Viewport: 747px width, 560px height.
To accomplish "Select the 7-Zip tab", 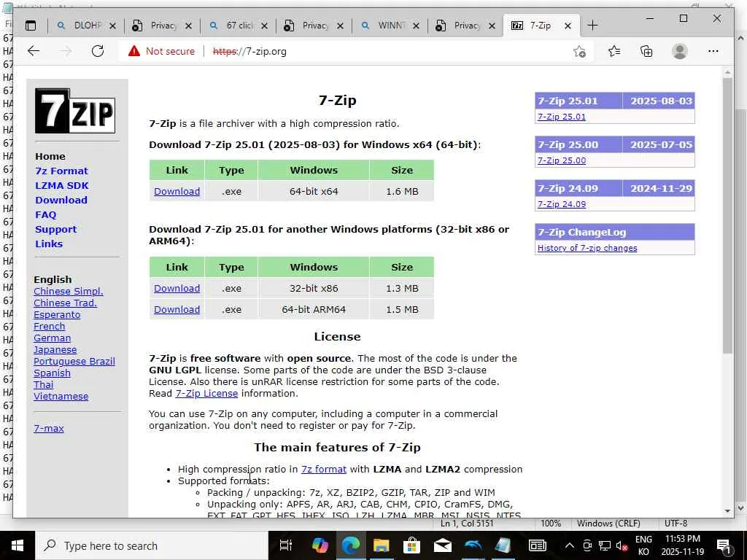I will click(x=541, y=26).
